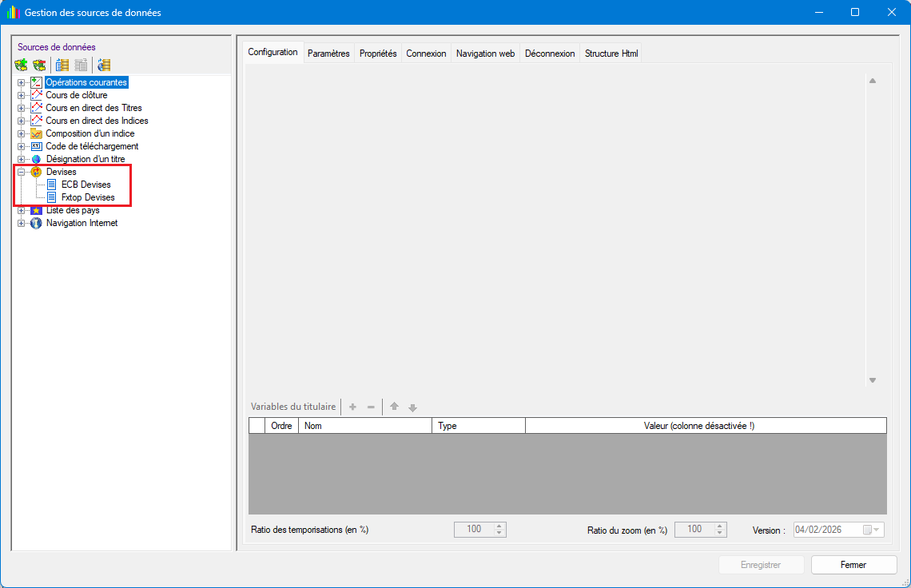Click the Fermer button
Image resolution: width=911 pixels, height=588 pixels.
[853, 565]
